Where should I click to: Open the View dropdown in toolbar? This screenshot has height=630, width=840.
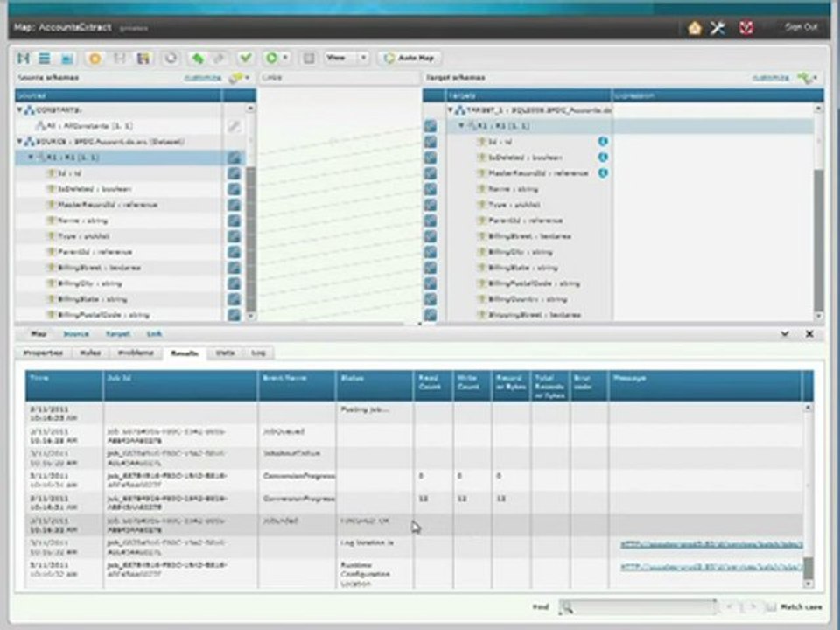(346, 58)
